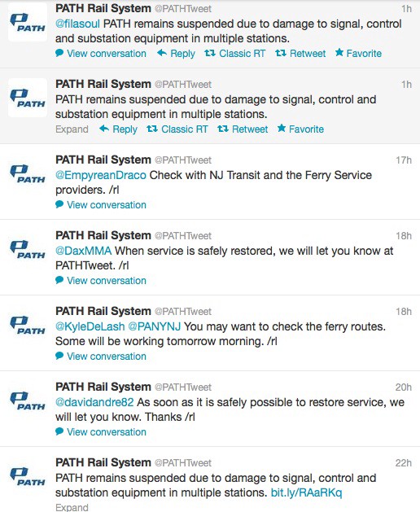Open the @KyleDeLash mention

pos(90,326)
